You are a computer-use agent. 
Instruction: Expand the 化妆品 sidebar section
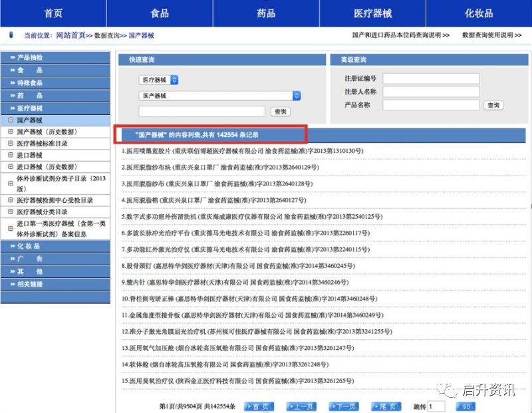[55, 246]
